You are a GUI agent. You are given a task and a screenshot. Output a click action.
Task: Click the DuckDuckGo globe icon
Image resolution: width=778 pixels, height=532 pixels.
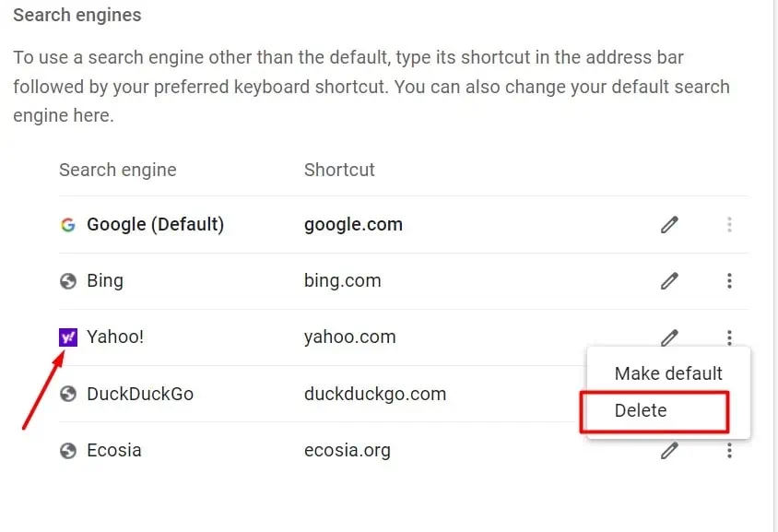(x=67, y=394)
